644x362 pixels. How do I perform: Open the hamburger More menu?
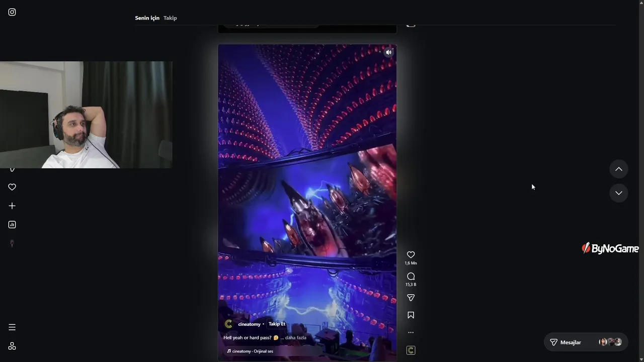[x=12, y=327]
